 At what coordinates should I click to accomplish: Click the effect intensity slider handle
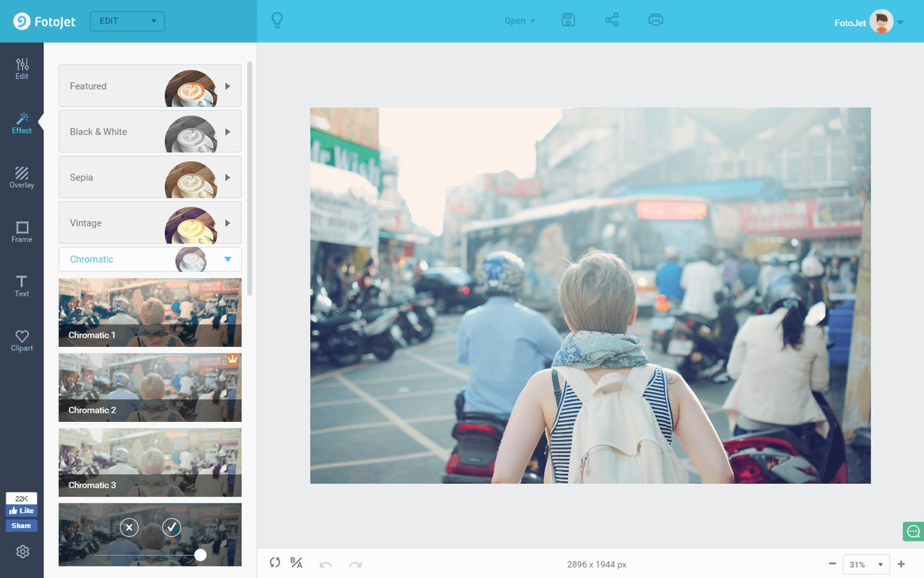(201, 555)
